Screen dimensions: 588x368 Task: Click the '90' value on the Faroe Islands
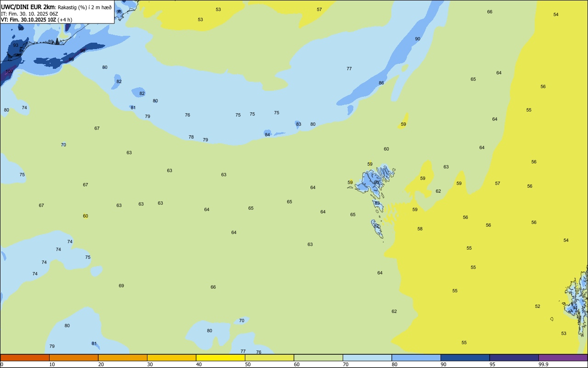(x=376, y=182)
